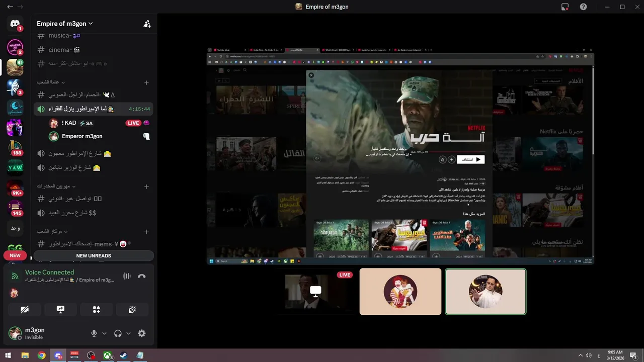Screen dimensions: 644x362
Task: Open Discord direct messages home icon
Action: click(x=15, y=24)
